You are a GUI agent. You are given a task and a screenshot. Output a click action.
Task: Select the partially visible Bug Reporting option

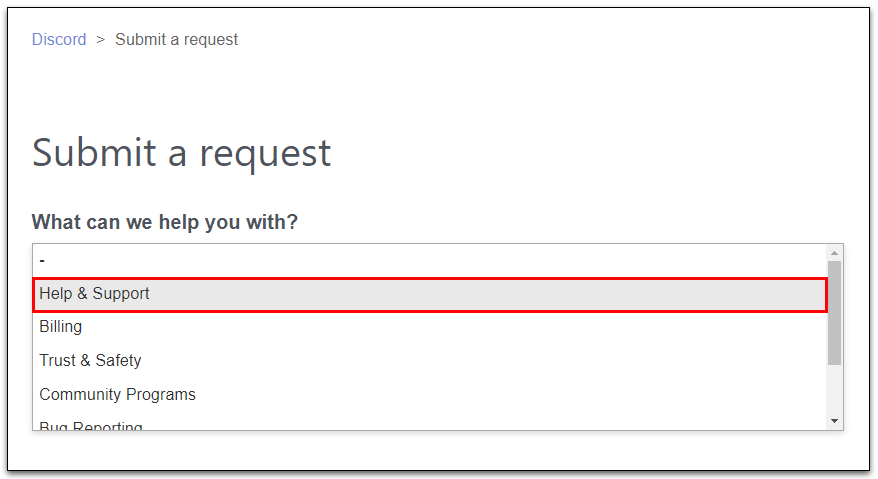tap(91, 426)
